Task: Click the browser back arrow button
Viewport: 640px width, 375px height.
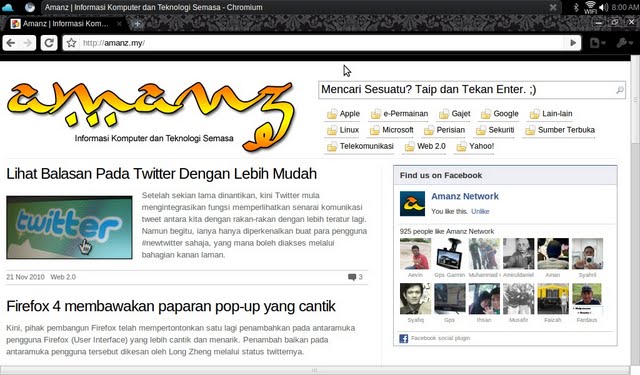Action: pyautogui.click(x=11, y=43)
